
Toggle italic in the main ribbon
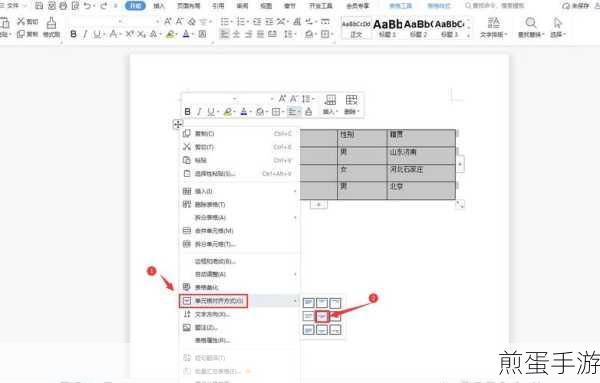(85, 34)
